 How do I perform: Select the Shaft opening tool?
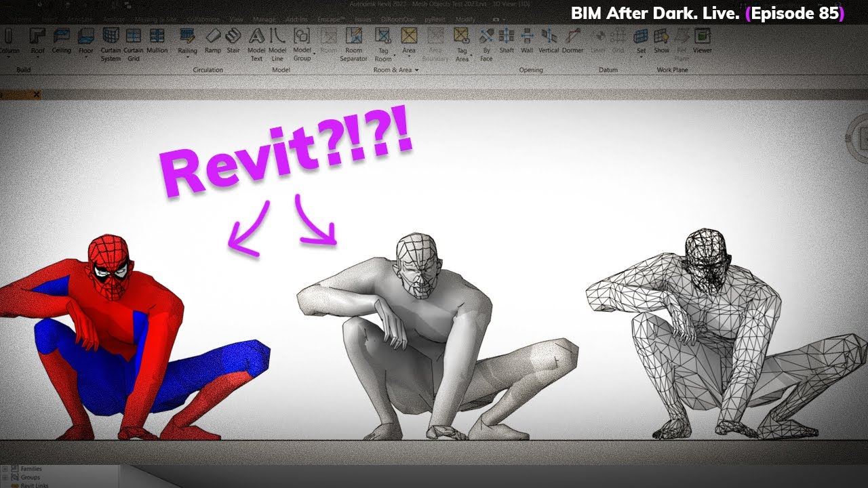pyautogui.click(x=507, y=41)
